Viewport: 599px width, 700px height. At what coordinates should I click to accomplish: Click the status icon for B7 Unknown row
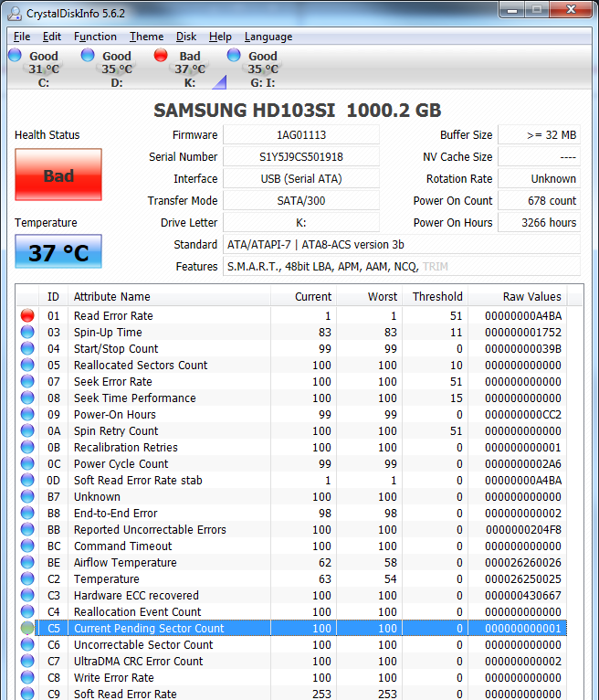pos(27,496)
